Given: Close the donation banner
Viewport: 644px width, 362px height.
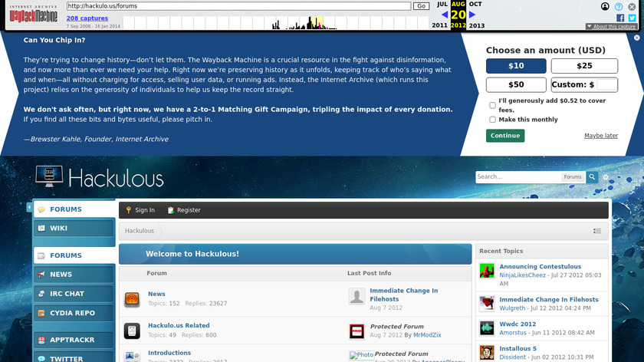Looking at the screenshot, I should point(636,38).
